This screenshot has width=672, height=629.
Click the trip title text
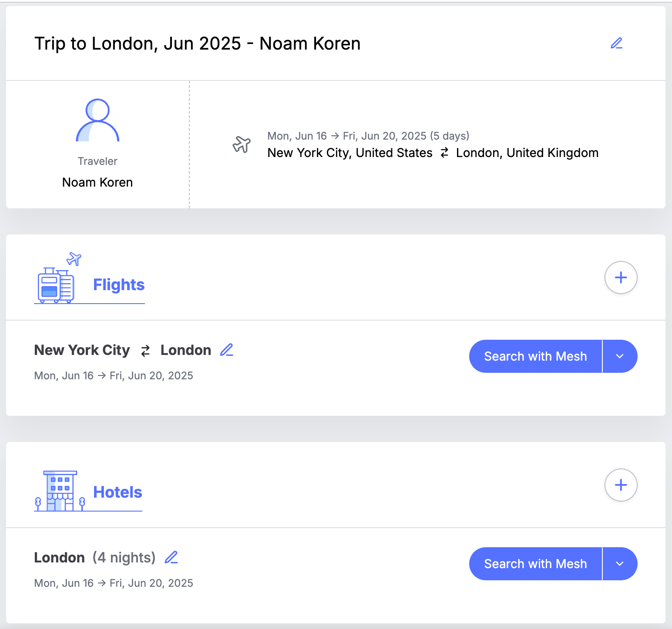pos(198,43)
